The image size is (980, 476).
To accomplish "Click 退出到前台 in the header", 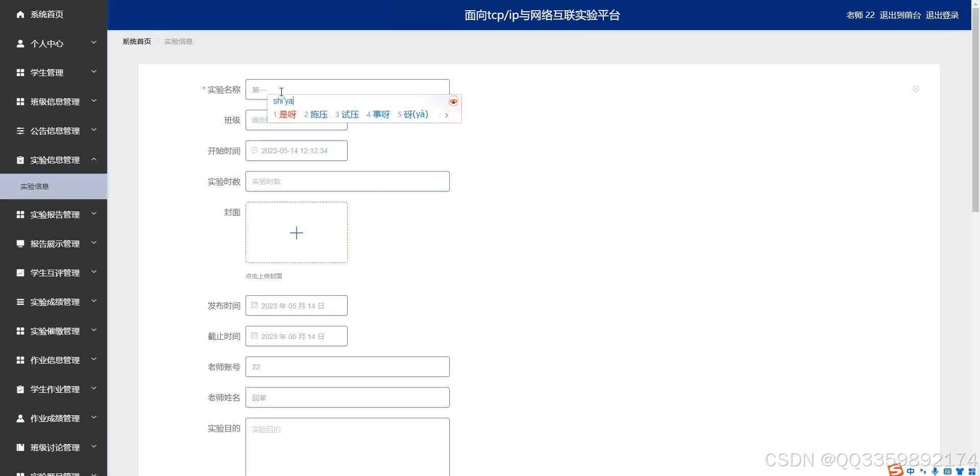I will 900,15.
